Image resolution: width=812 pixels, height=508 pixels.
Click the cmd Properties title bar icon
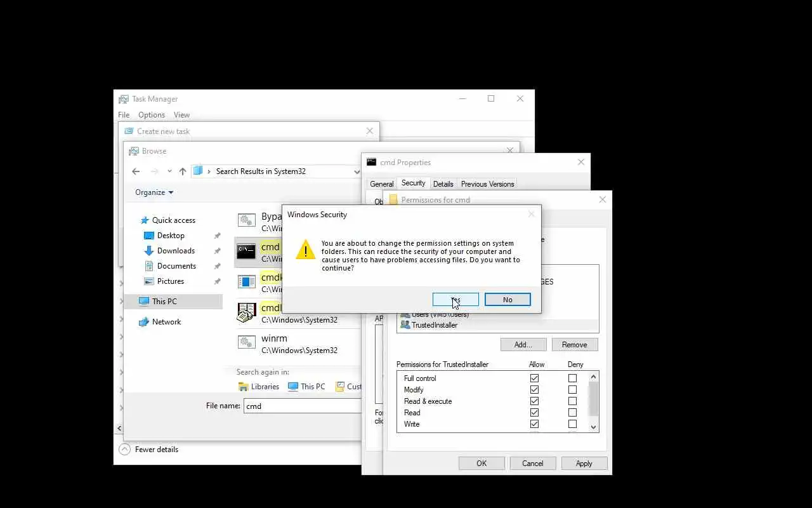pos(372,163)
